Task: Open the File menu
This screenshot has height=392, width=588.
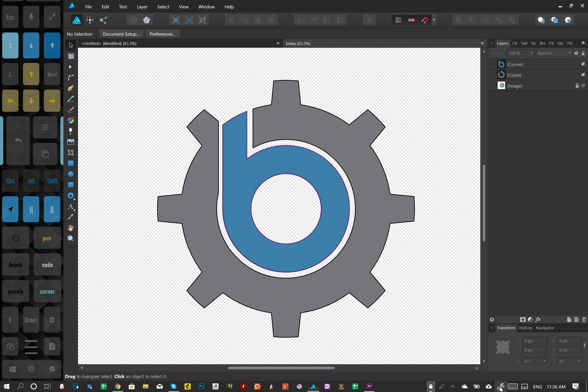Action: point(89,7)
